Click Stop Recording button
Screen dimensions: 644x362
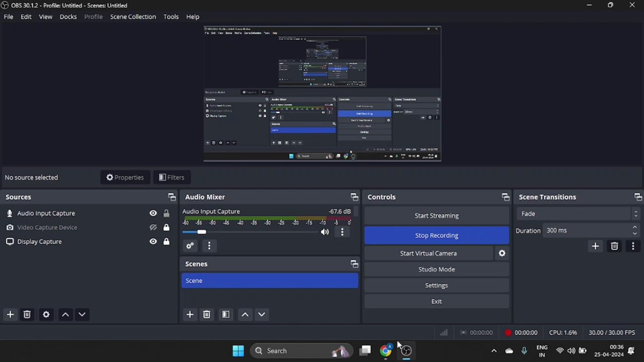click(437, 235)
